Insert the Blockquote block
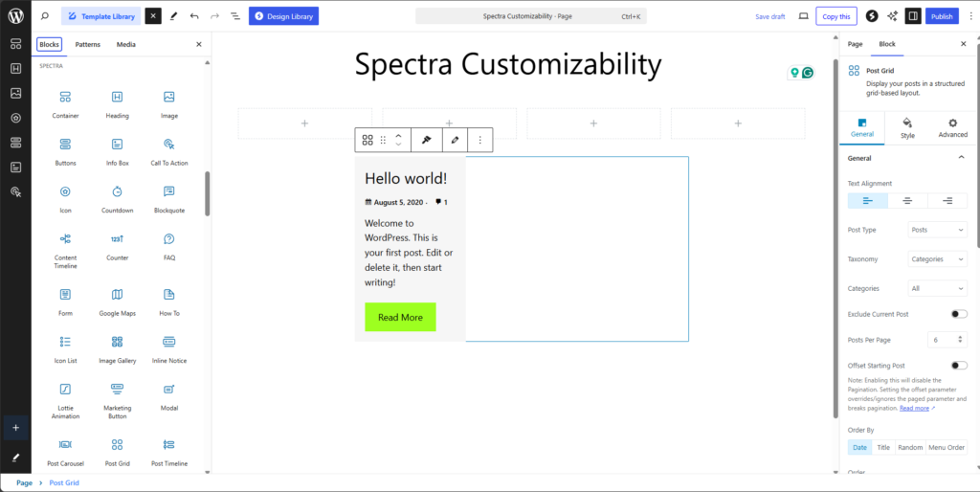 pos(168,199)
